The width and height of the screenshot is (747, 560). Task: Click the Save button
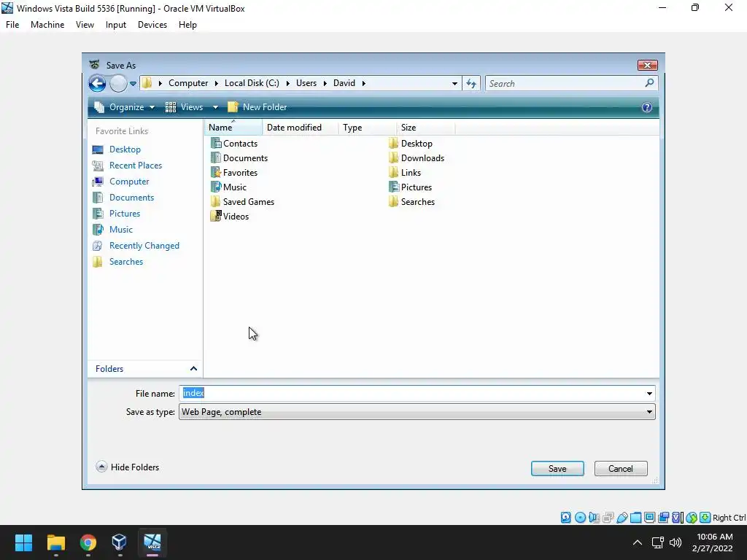pyautogui.click(x=557, y=469)
